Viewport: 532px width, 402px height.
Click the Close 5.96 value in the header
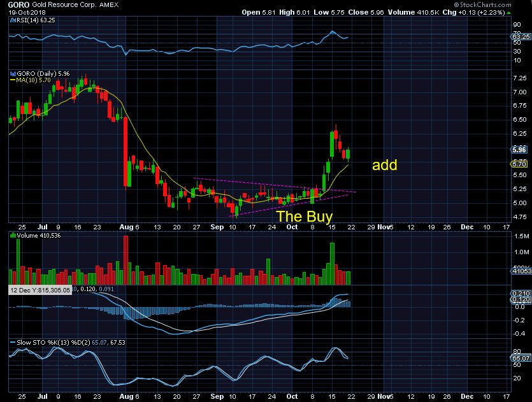366,12
